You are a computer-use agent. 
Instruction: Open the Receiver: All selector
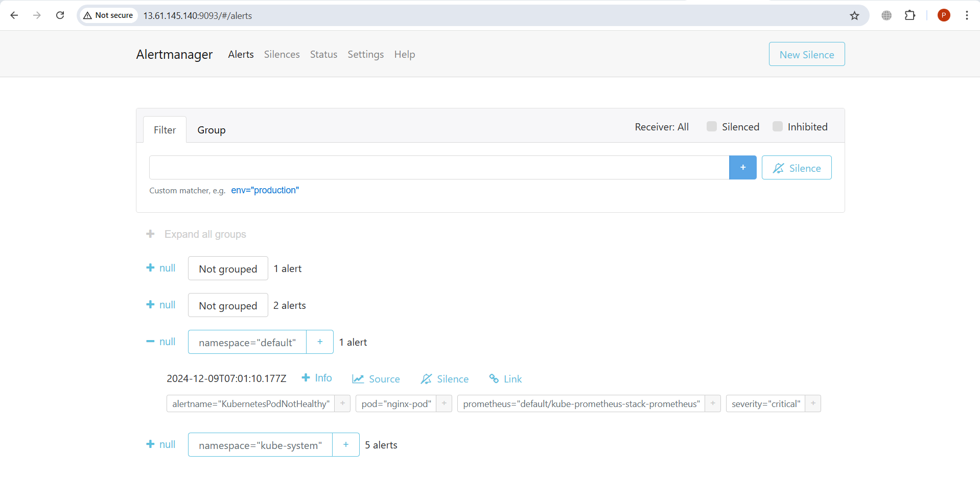click(x=662, y=126)
